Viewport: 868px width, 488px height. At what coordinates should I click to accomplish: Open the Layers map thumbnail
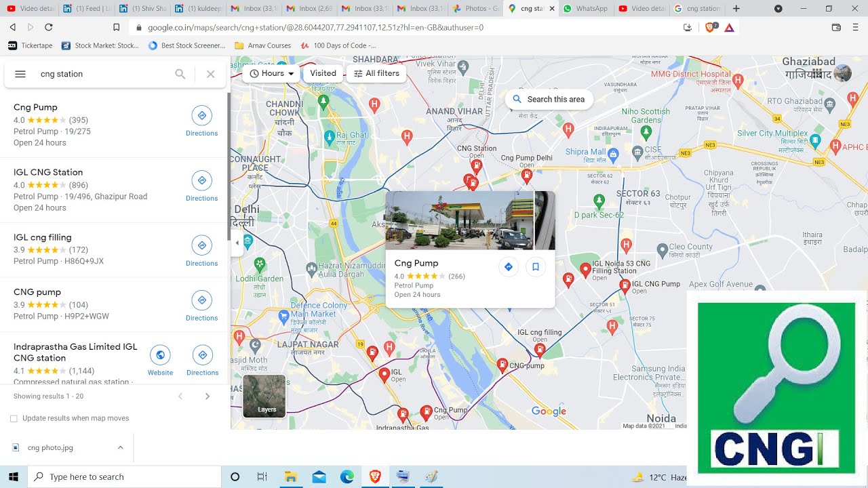264,396
